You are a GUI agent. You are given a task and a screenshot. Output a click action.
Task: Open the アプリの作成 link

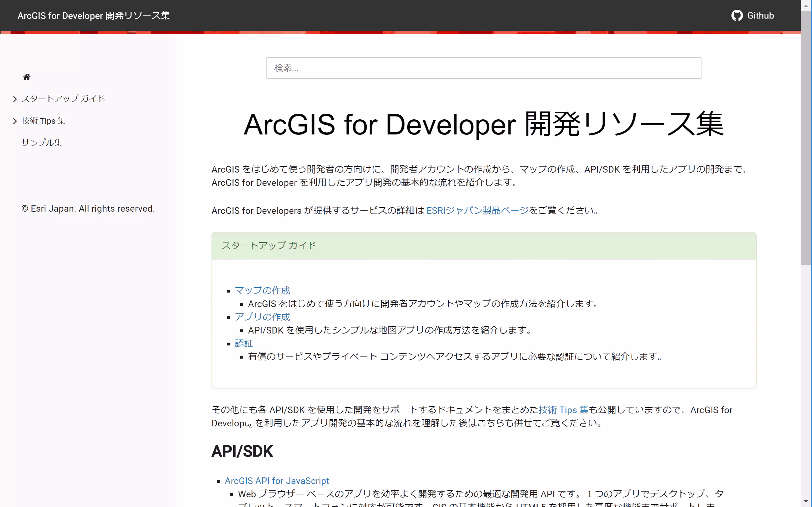coord(262,317)
